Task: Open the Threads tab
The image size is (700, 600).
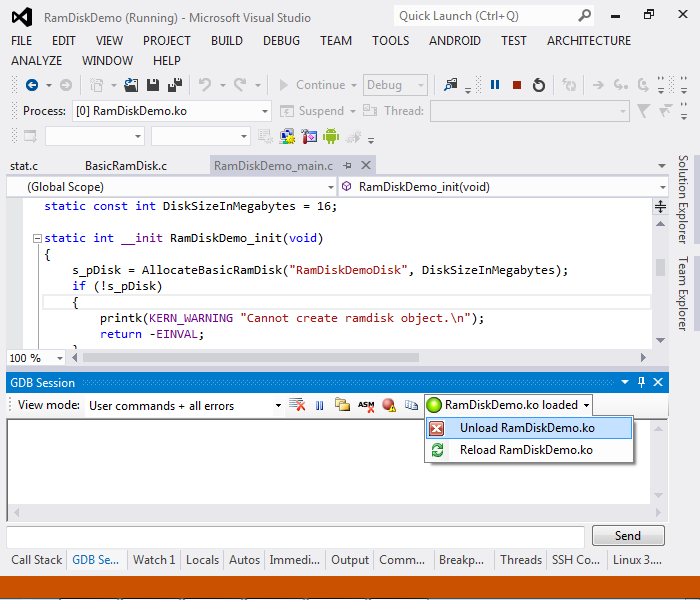Action: coord(521,560)
